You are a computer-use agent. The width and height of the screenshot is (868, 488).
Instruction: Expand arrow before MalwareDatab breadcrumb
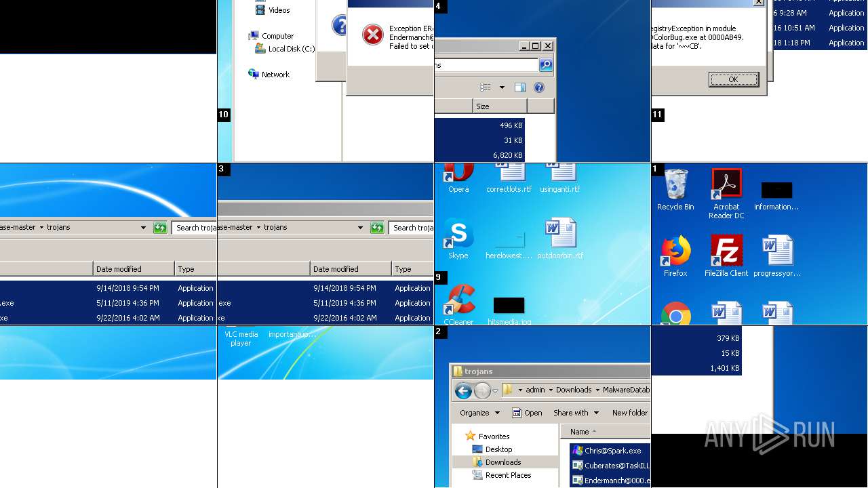pos(597,390)
